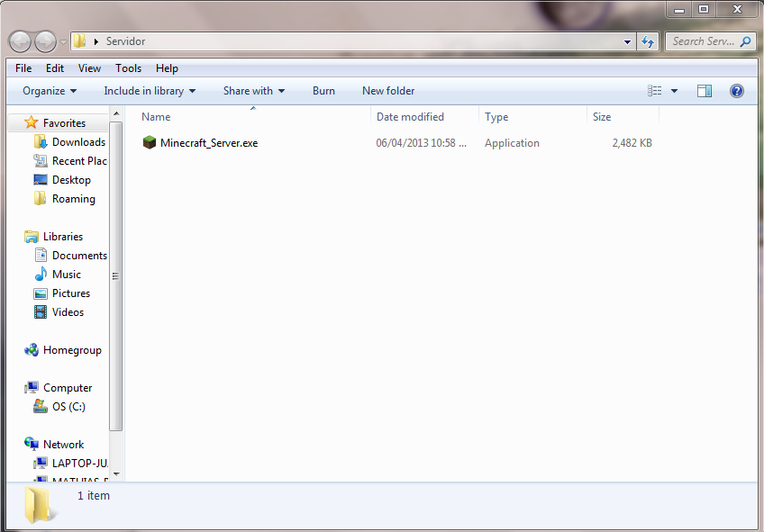This screenshot has height=532, width=764.
Task: Click the Change your view icon
Action: [x=654, y=91]
